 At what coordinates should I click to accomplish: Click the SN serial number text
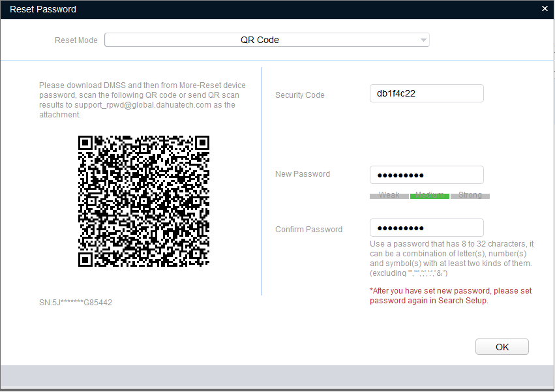pos(75,303)
